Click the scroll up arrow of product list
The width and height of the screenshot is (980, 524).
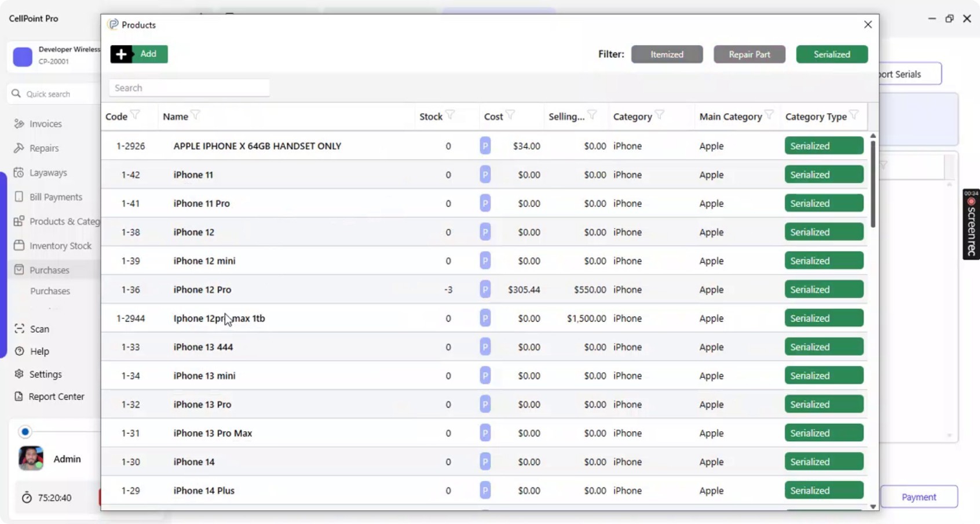pos(873,136)
